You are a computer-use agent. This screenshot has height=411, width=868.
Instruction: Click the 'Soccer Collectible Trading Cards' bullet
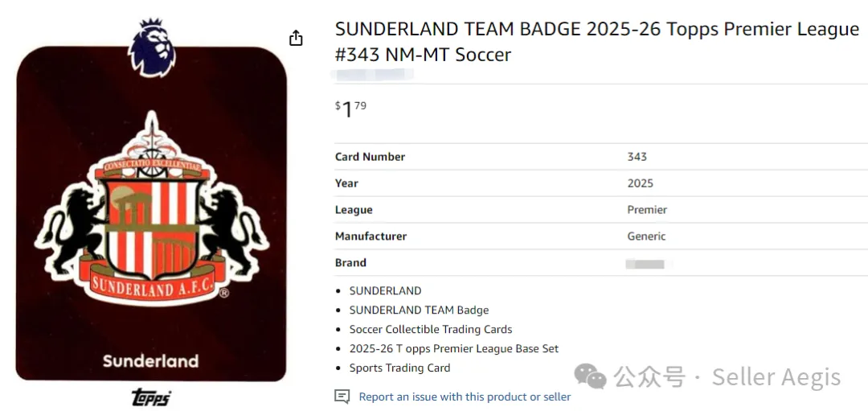(430, 329)
